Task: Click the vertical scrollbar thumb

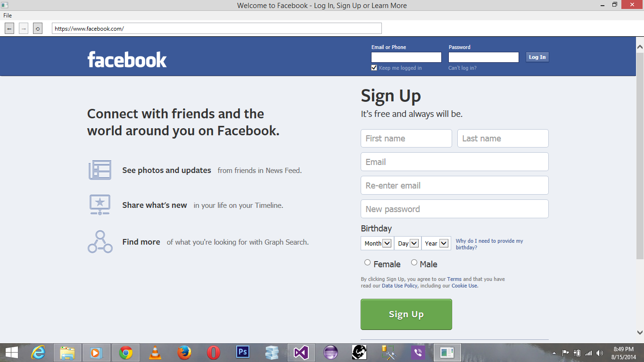Action: [x=640, y=156]
